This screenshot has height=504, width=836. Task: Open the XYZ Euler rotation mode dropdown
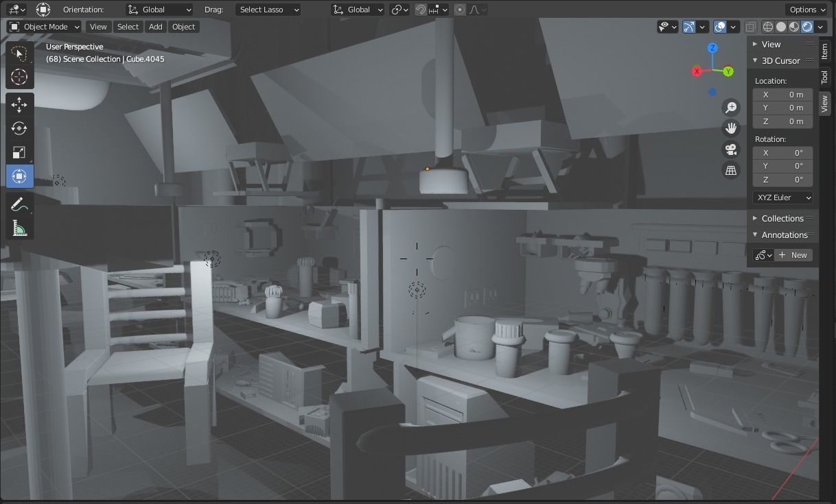coord(782,197)
